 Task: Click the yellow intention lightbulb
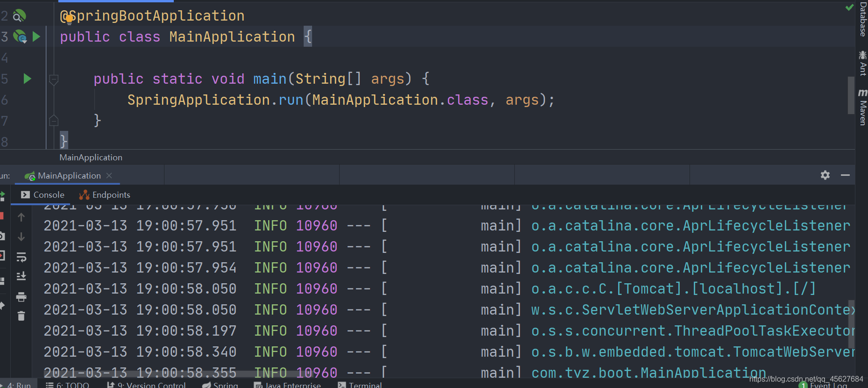tap(69, 19)
